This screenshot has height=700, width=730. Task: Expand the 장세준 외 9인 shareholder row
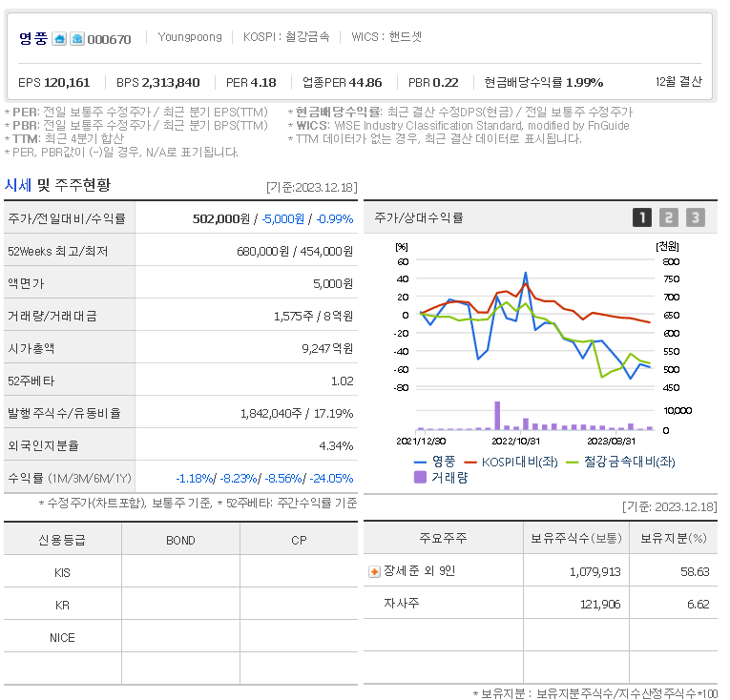374,571
